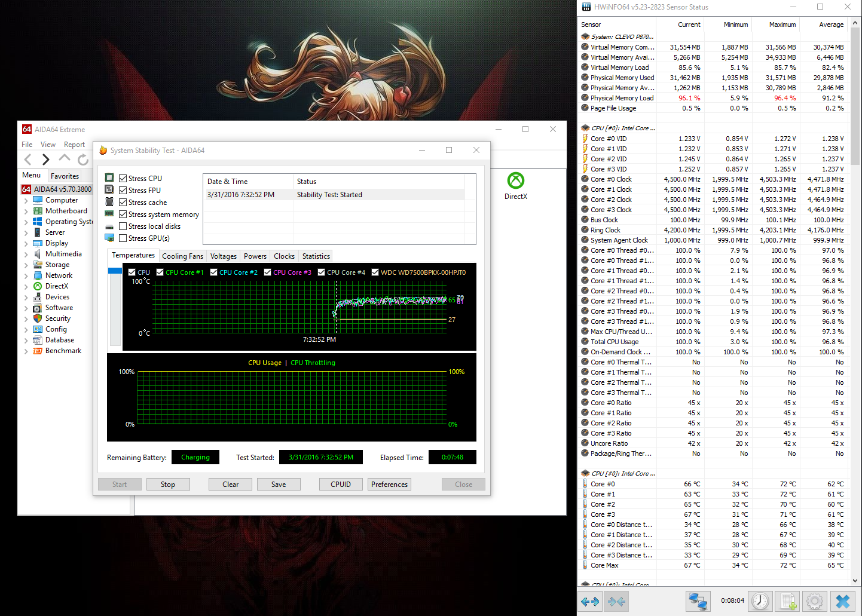Image resolution: width=862 pixels, height=616 pixels.
Task: Open the HWiNFO remote network monitoring icon
Action: [697, 601]
